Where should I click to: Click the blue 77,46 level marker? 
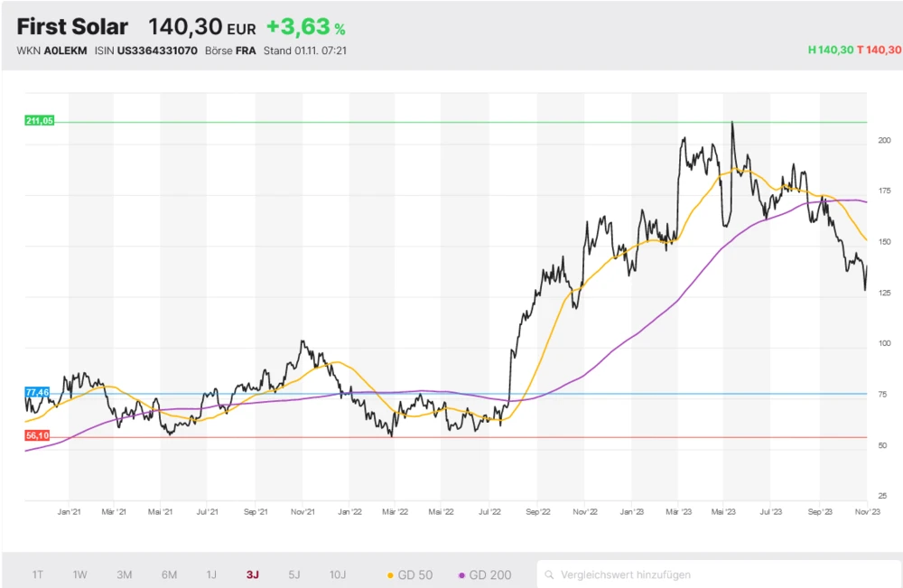click(x=37, y=394)
